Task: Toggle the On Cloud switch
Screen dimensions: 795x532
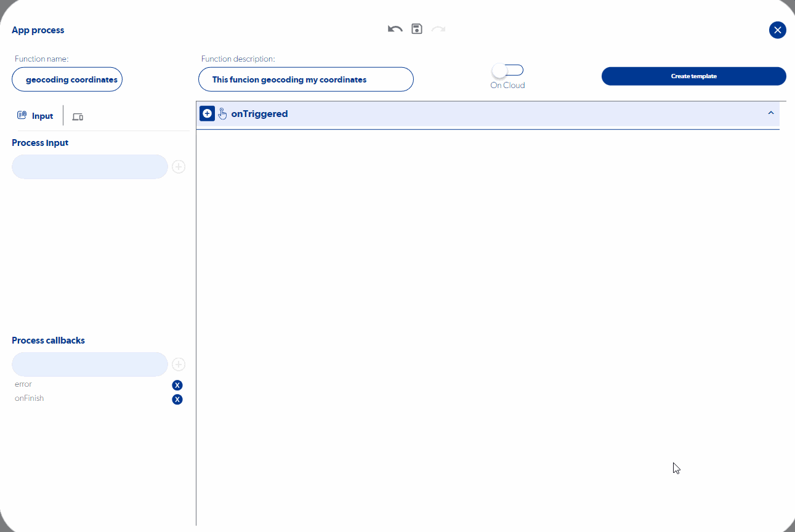Action: point(508,70)
